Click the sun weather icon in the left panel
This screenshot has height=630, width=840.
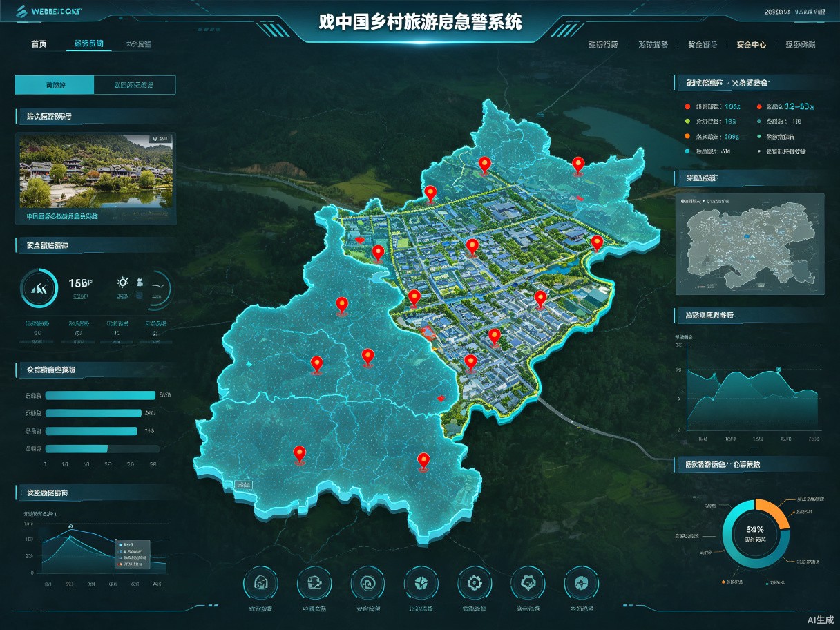pyautogui.click(x=123, y=282)
